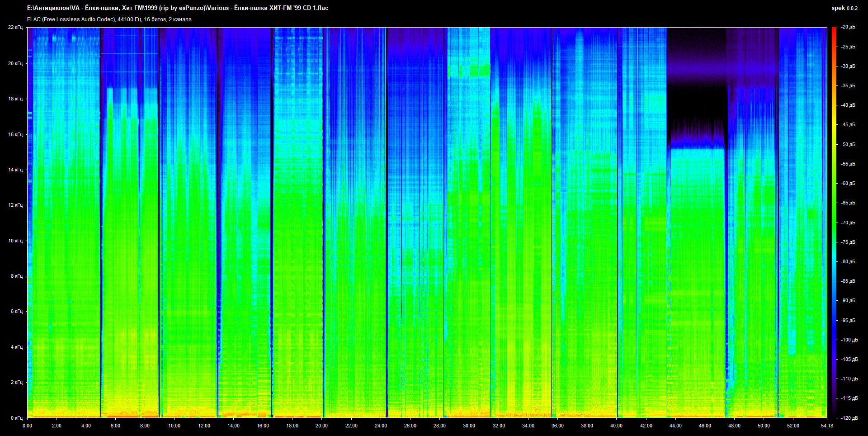Click the 0 кГц frequency axis label
The width and height of the screenshot is (868, 436).
pos(16,418)
